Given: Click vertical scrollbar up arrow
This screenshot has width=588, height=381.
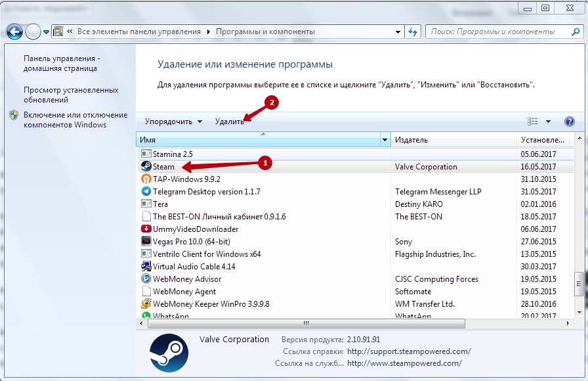Looking at the screenshot, I should click(x=579, y=138).
